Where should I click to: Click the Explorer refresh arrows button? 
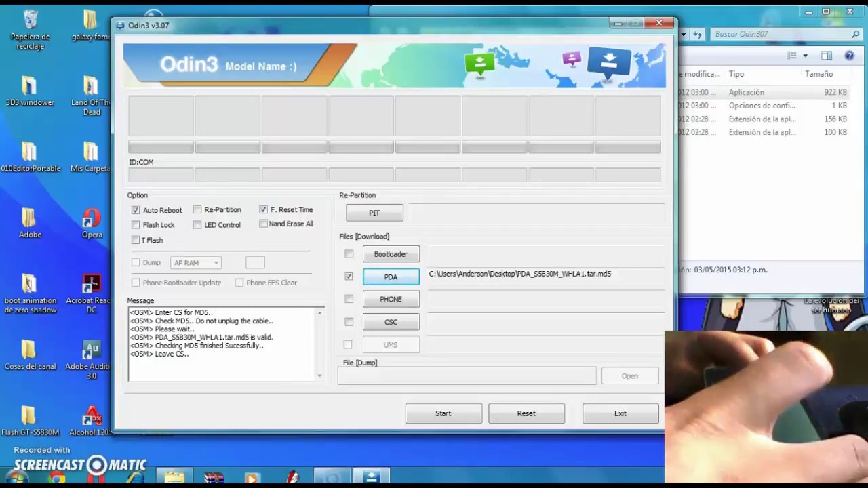(x=698, y=34)
